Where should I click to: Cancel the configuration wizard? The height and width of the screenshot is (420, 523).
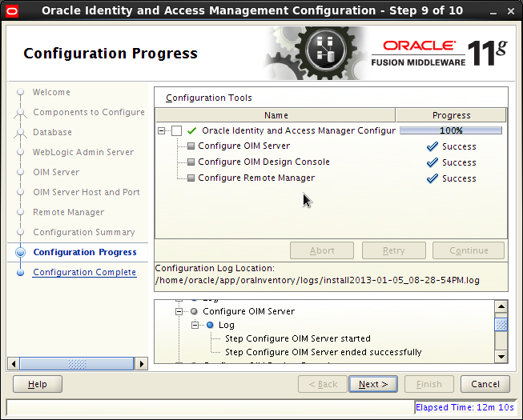coord(485,384)
